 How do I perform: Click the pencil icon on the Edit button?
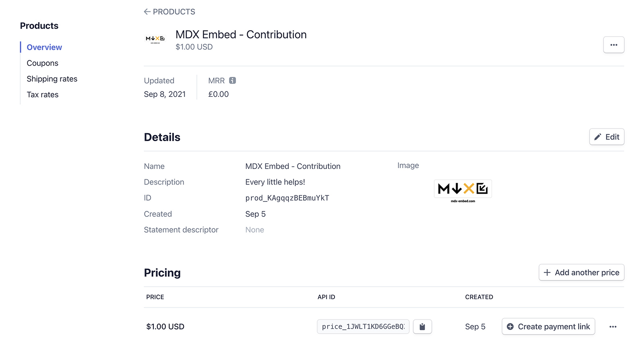click(598, 137)
